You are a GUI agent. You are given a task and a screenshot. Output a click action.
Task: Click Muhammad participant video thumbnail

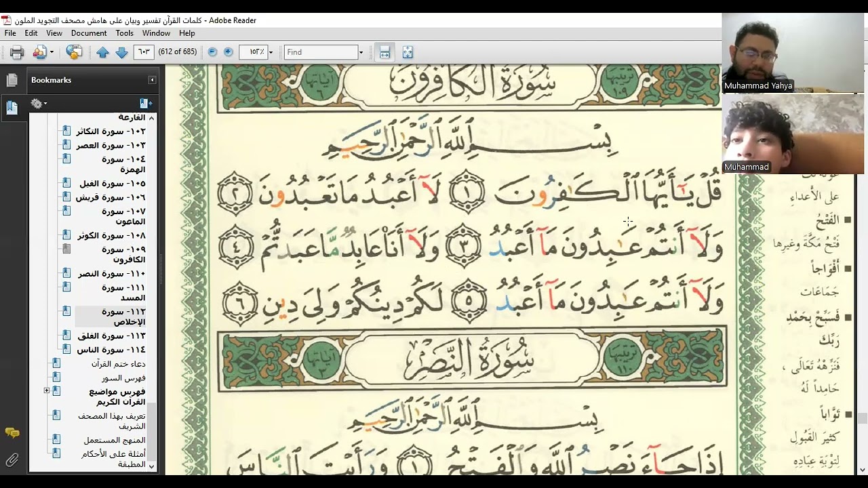click(x=793, y=134)
